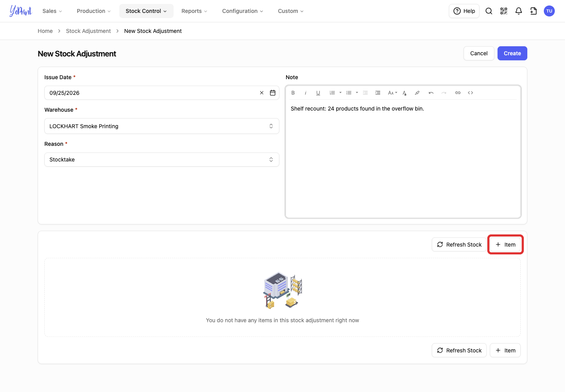Insert a bulleted list in Note
Image resolution: width=565 pixels, height=392 pixels.
click(349, 93)
